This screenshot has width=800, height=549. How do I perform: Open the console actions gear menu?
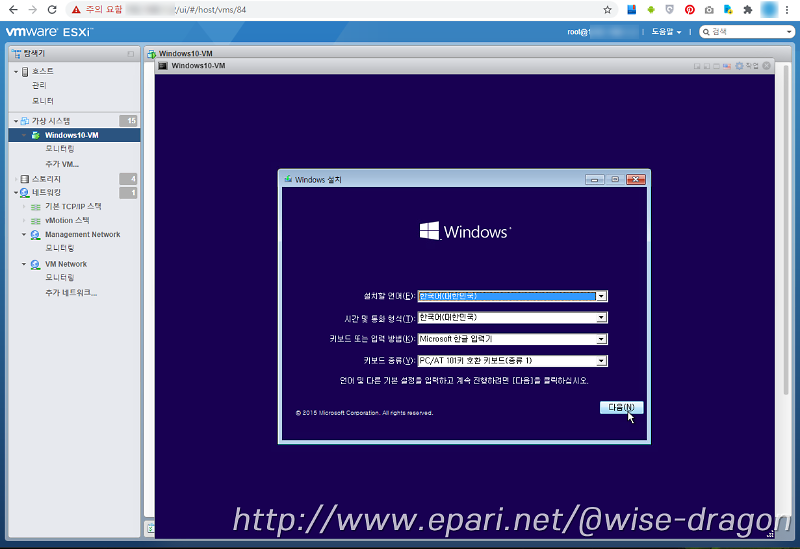pos(739,66)
